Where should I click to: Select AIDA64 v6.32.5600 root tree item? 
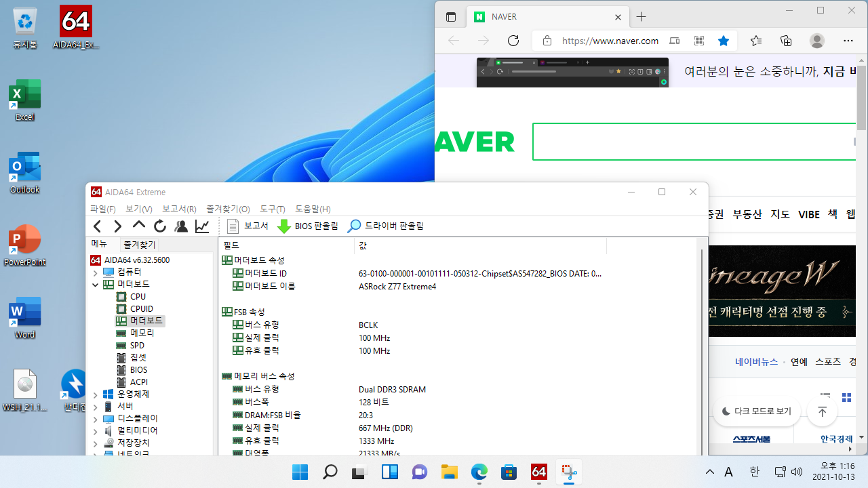pyautogui.click(x=130, y=260)
